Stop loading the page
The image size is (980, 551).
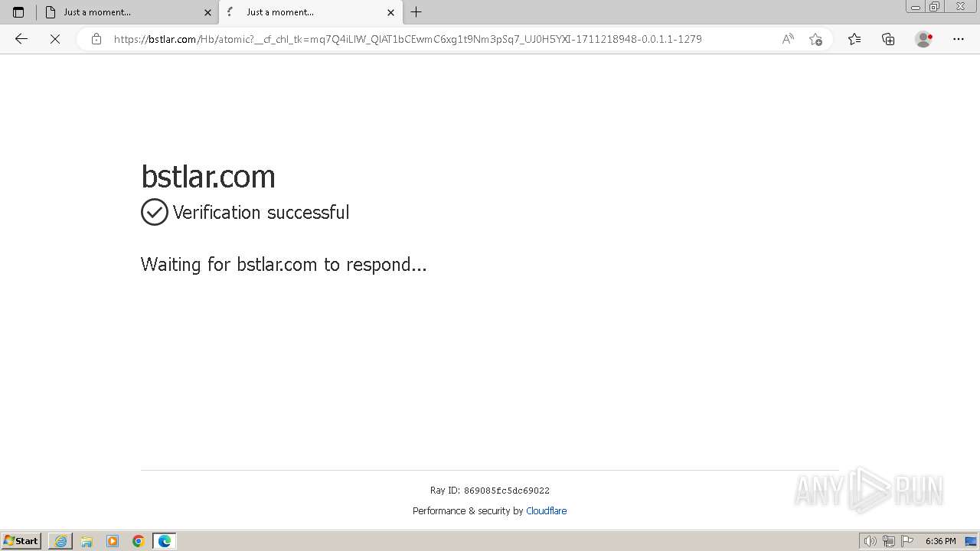coord(55,39)
